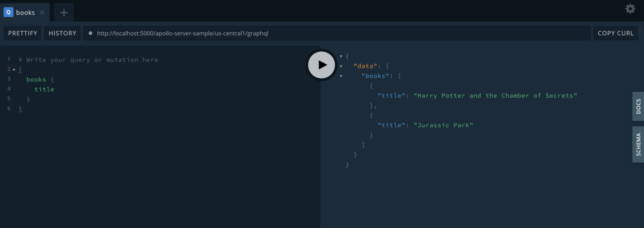This screenshot has height=228, width=644.
Task: Click line number 1 in editor gutter
Action: [x=9, y=59]
